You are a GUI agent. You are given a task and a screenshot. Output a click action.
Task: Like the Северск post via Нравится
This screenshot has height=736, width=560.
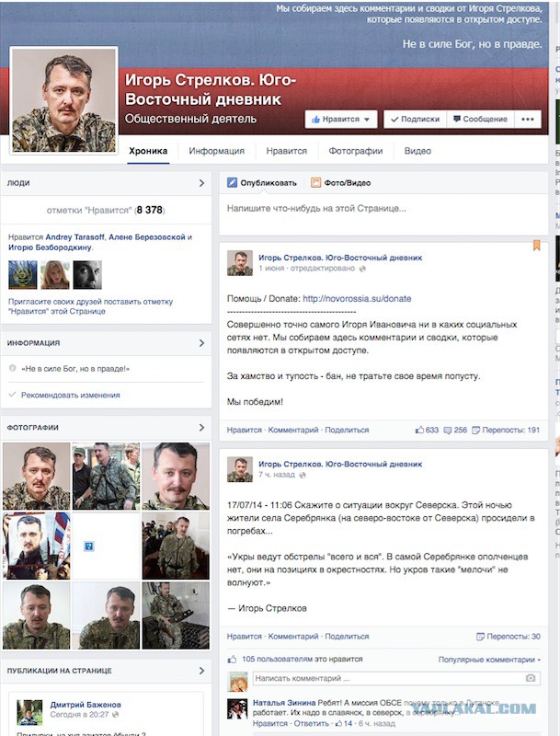(245, 637)
